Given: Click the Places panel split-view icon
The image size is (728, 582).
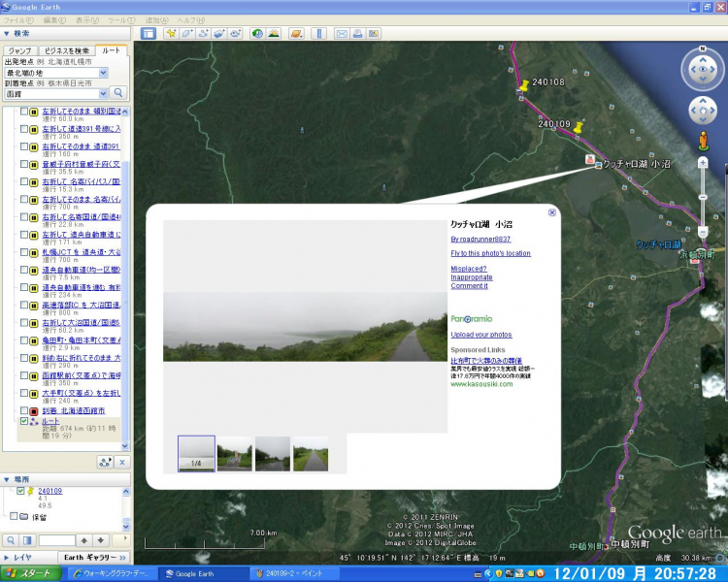Looking at the screenshot, I should [27, 540].
